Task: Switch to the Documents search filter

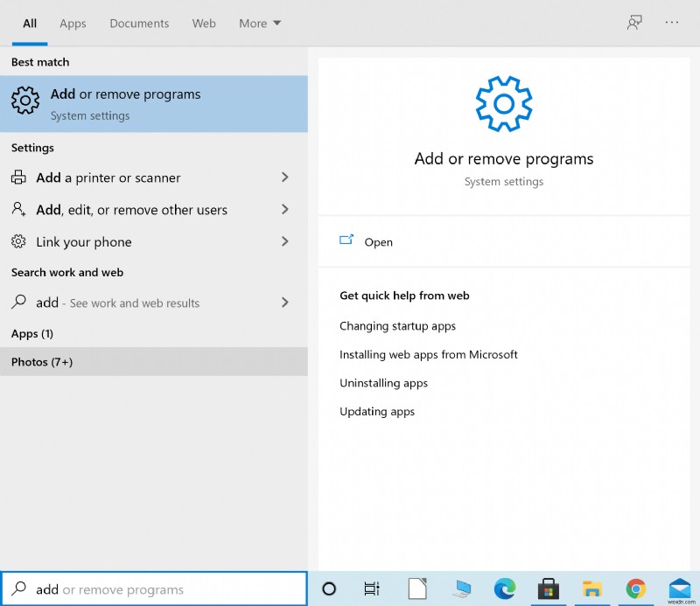Action: tap(138, 24)
